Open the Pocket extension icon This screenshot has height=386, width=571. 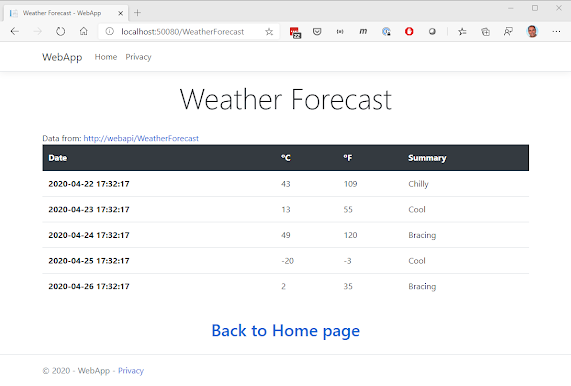click(317, 32)
